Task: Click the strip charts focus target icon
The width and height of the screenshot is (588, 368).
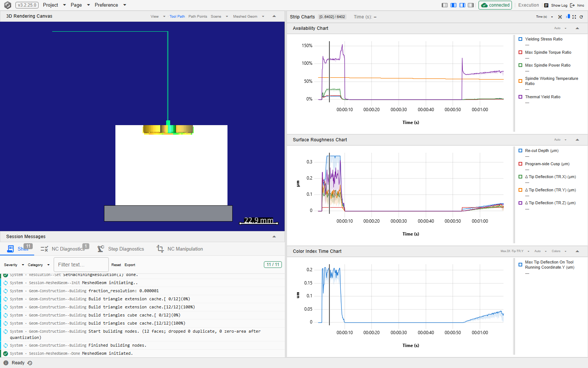Action: [560, 17]
